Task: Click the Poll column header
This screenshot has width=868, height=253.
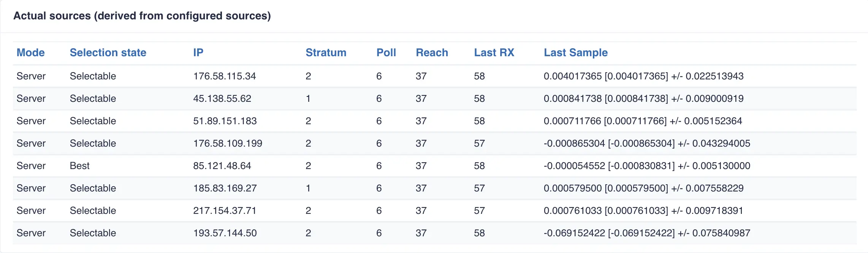Action: click(x=386, y=52)
